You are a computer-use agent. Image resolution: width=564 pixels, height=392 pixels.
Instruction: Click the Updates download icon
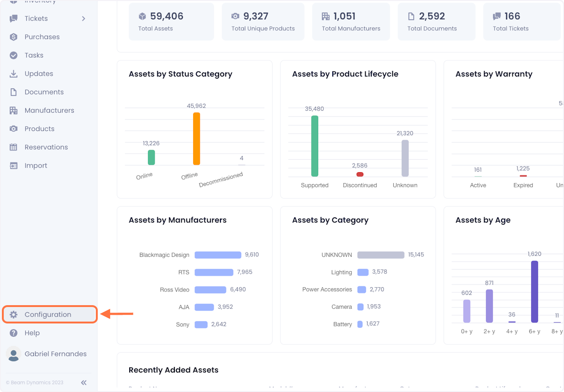(14, 73)
